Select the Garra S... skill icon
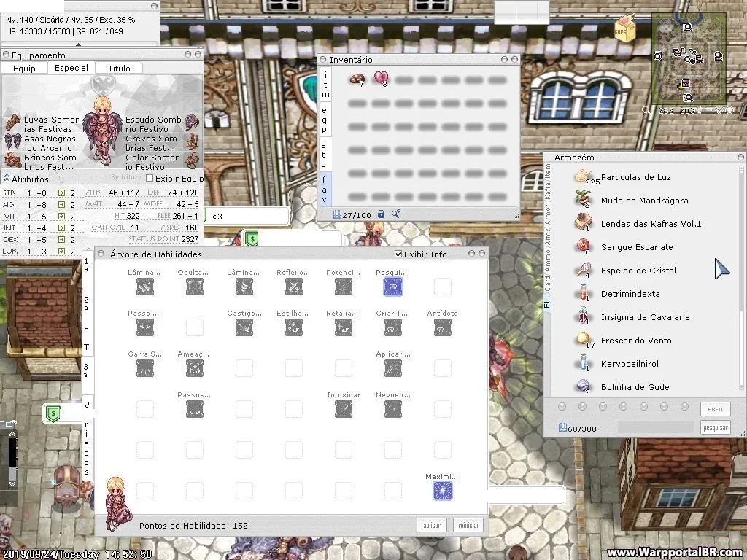The height and width of the screenshot is (560, 747). pos(145,368)
